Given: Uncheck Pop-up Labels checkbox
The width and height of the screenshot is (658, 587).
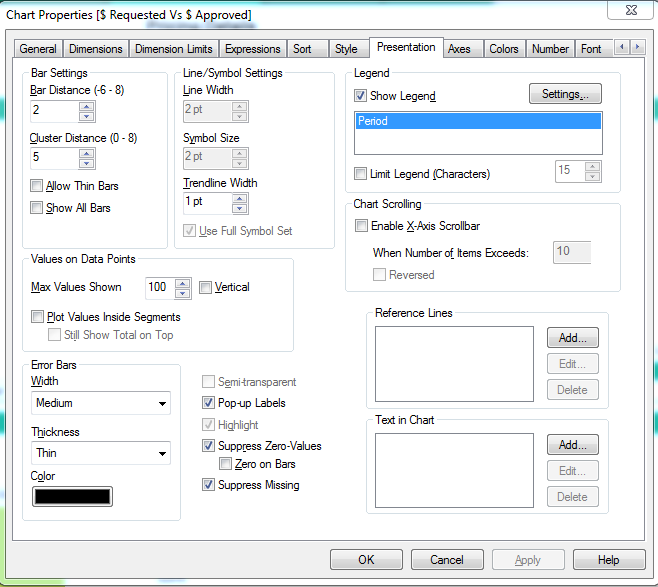Looking at the screenshot, I should [208, 403].
